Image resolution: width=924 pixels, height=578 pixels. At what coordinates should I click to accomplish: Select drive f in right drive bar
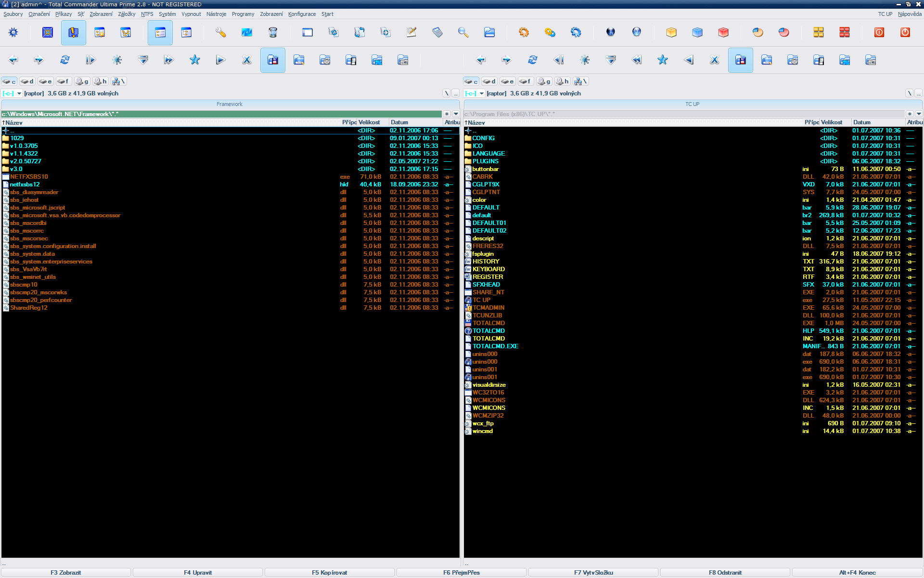[x=526, y=81]
